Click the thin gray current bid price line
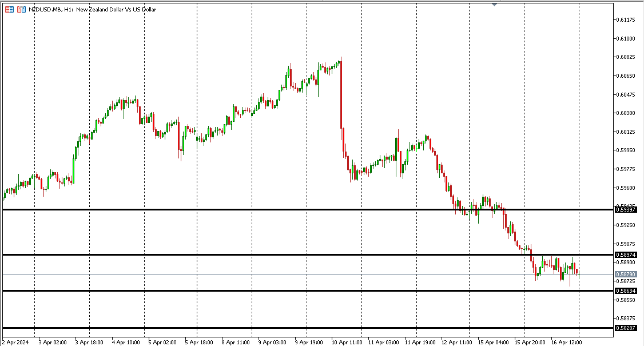The height and width of the screenshot is (346, 644). click(x=308, y=274)
